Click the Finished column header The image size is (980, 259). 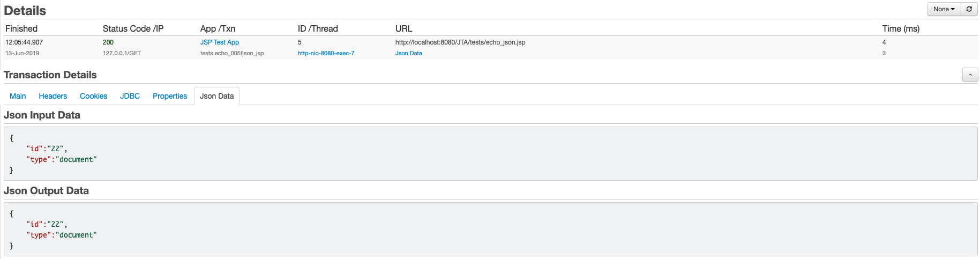(21, 29)
